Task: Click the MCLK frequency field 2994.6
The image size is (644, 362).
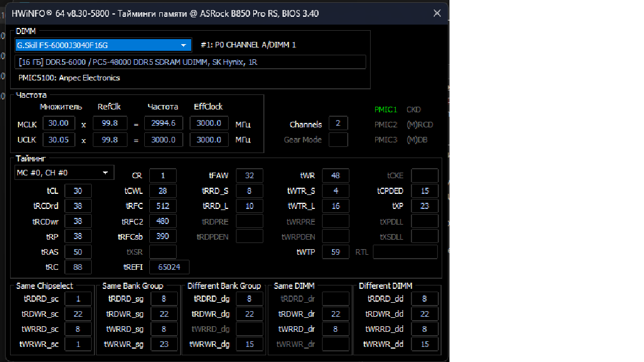Action: click(x=163, y=123)
